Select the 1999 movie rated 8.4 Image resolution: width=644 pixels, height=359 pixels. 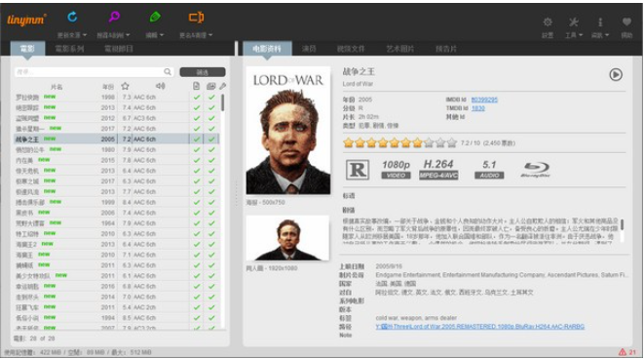117,202
